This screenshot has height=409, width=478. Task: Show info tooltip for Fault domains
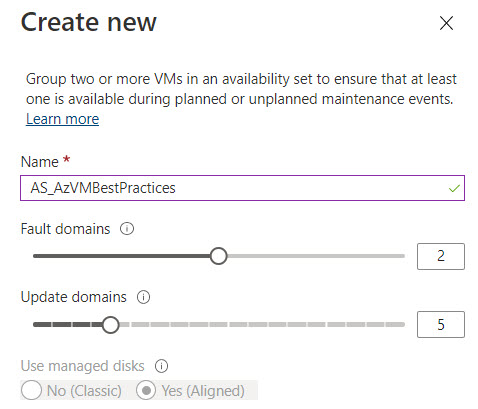127,229
